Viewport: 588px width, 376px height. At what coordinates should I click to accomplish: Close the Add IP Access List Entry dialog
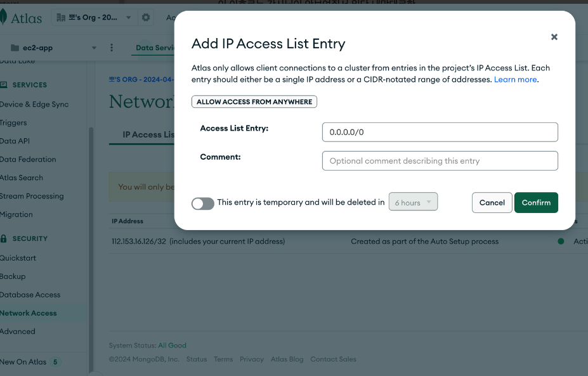(554, 37)
